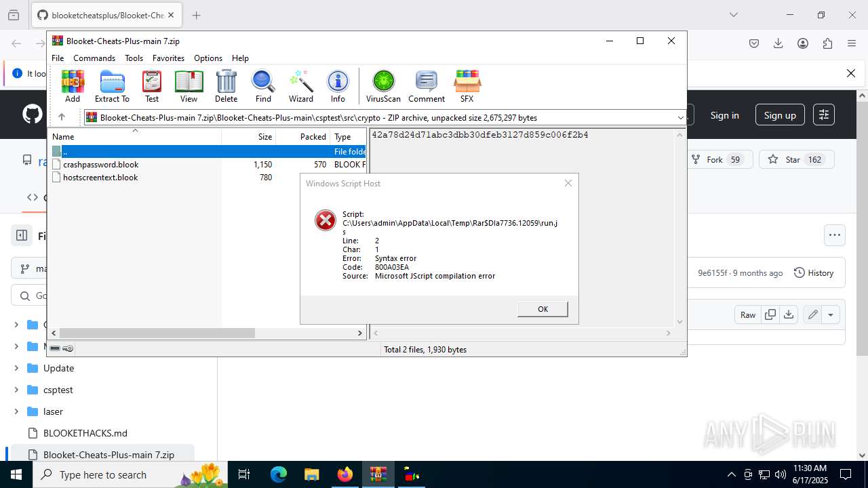868x488 pixels.
Task: Expand the laser folder chevron
Action: click(16, 411)
